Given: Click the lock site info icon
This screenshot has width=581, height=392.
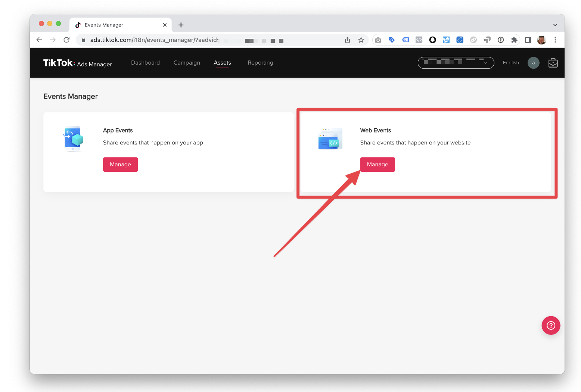Looking at the screenshot, I should click(83, 40).
